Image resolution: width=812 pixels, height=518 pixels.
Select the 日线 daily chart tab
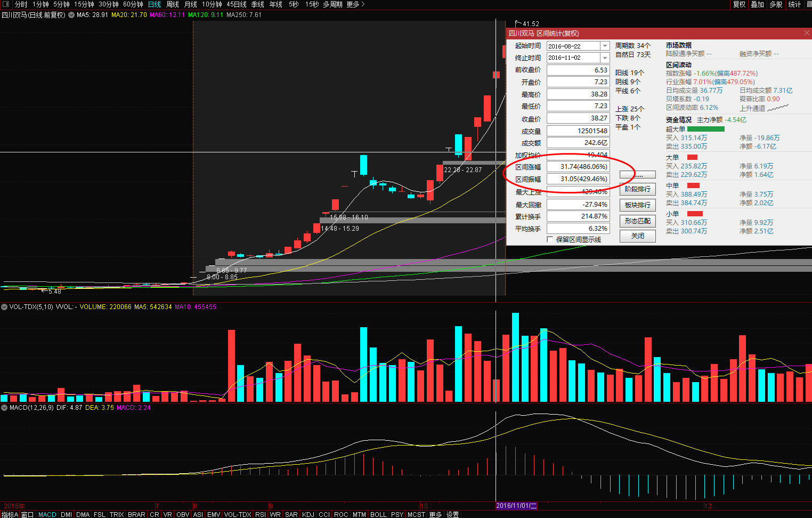155,4
